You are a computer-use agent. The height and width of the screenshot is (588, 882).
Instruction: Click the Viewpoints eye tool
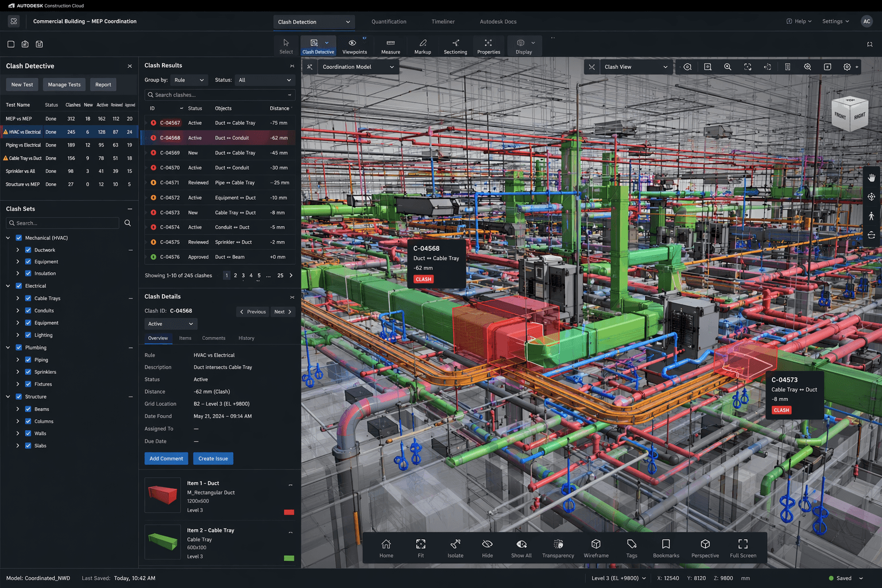click(x=354, y=47)
